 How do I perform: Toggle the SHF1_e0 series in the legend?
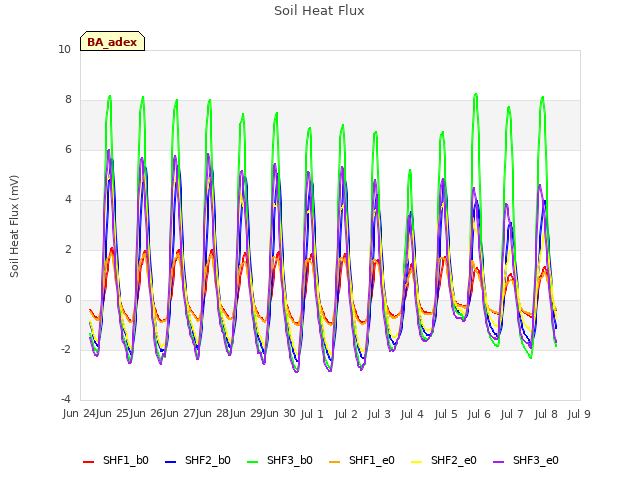tap(362, 460)
